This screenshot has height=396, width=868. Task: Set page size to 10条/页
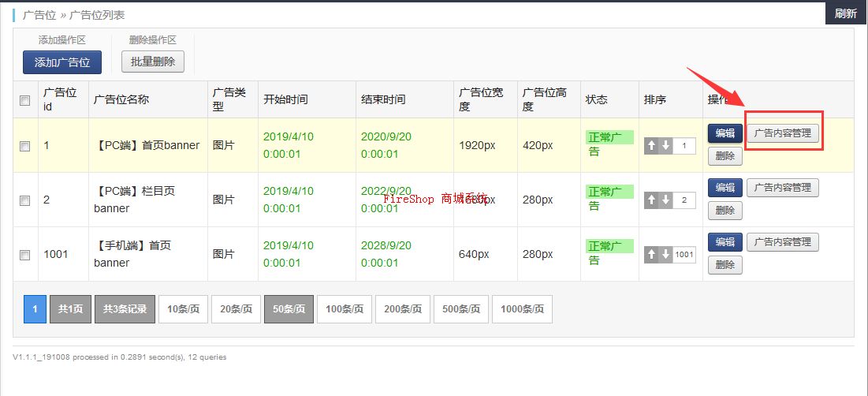tap(183, 309)
